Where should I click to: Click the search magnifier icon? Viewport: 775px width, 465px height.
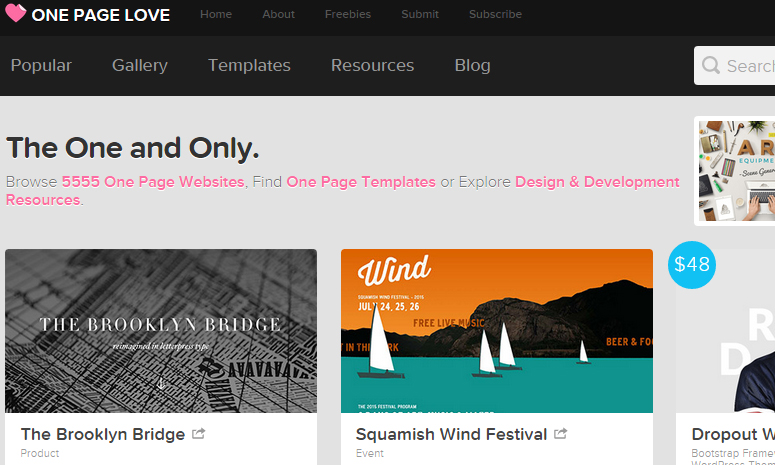(711, 65)
